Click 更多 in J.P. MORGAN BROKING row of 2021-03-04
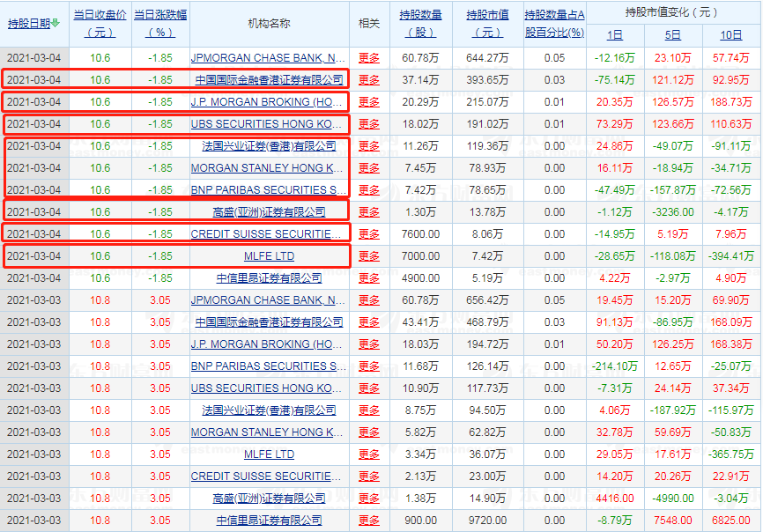 [x=369, y=102]
